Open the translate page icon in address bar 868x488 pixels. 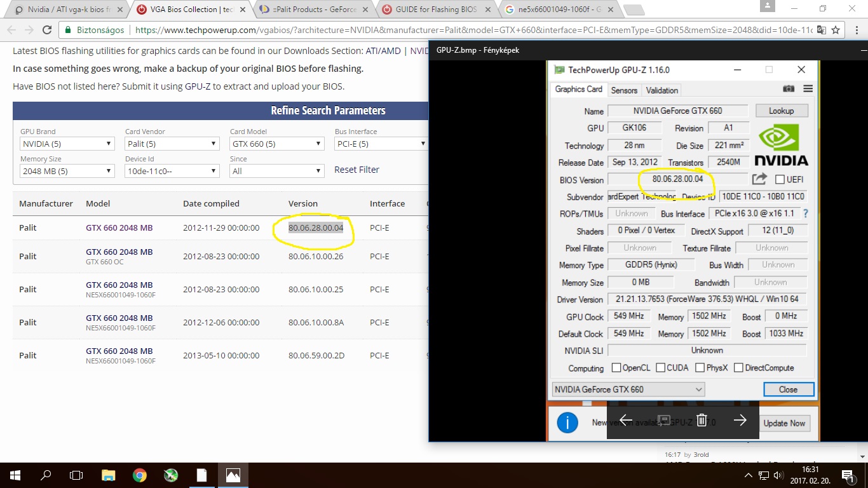click(822, 30)
